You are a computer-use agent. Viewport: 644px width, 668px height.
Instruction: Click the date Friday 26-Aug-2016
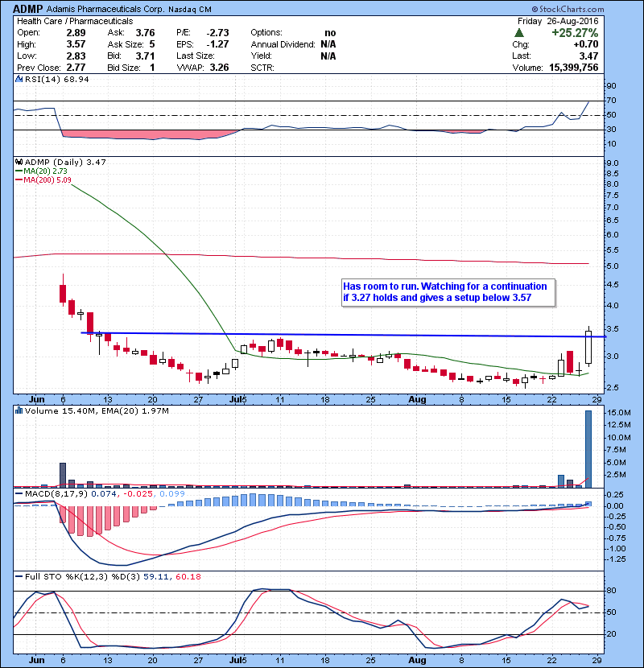tap(558, 21)
